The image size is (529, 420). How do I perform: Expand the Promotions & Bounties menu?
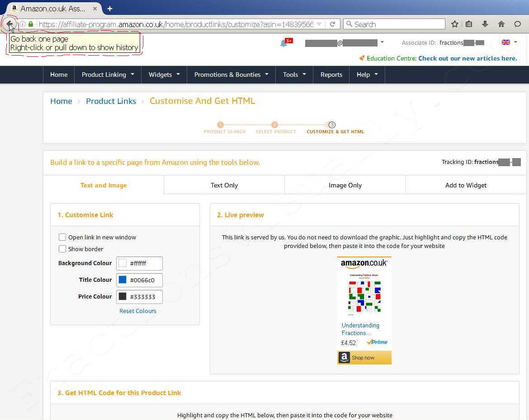point(231,75)
